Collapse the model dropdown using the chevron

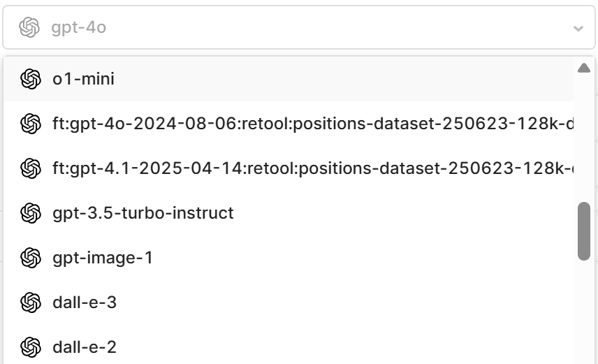(x=578, y=29)
